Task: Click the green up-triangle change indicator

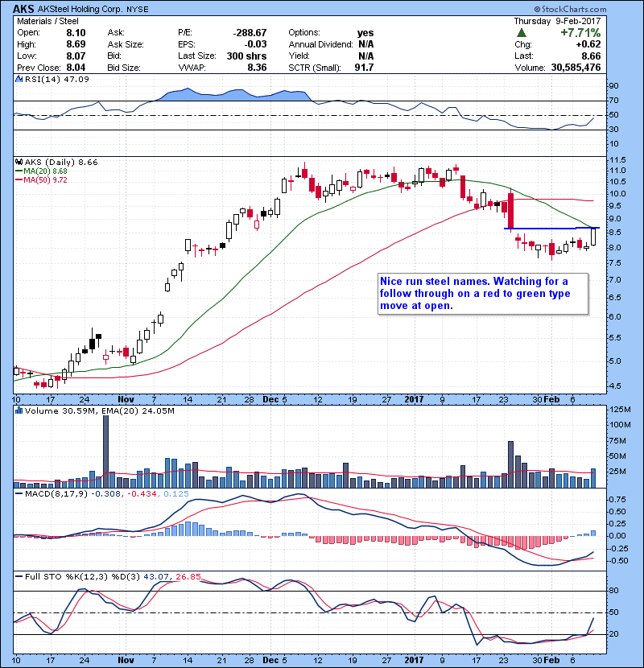Action: 522,33
